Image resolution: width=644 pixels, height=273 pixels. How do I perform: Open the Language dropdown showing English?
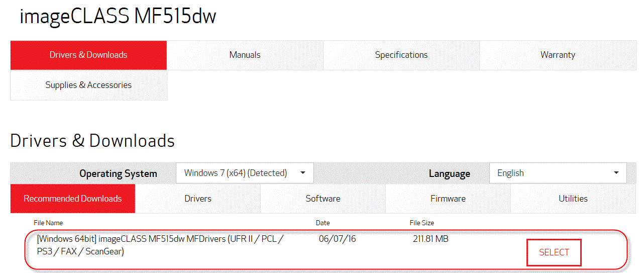tap(558, 173)
